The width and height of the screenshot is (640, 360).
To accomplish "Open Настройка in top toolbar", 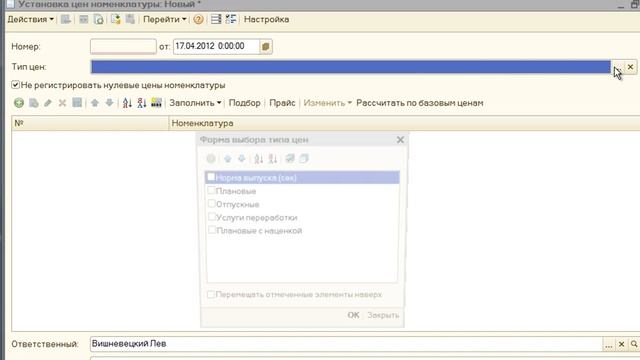I will coord(266,19).
